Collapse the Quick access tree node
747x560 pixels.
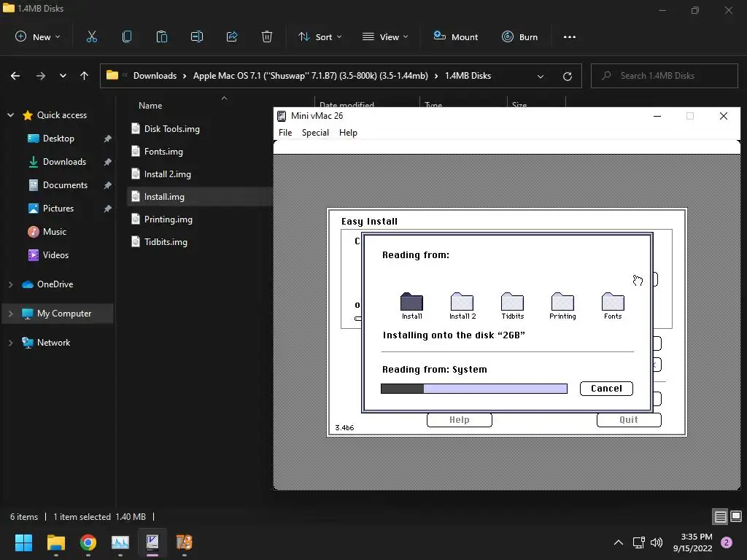[x=10, y=115]
